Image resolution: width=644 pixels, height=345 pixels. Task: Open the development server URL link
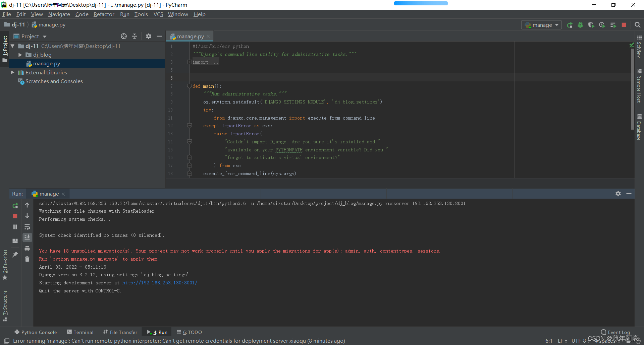pyautogui.click(x=160, y=283)
